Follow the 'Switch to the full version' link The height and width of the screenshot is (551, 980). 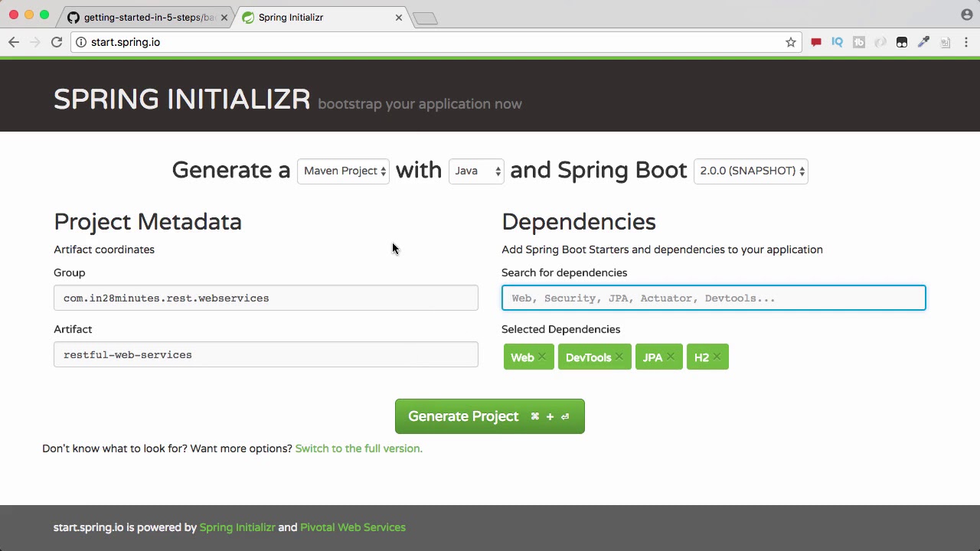coord(358,448)
